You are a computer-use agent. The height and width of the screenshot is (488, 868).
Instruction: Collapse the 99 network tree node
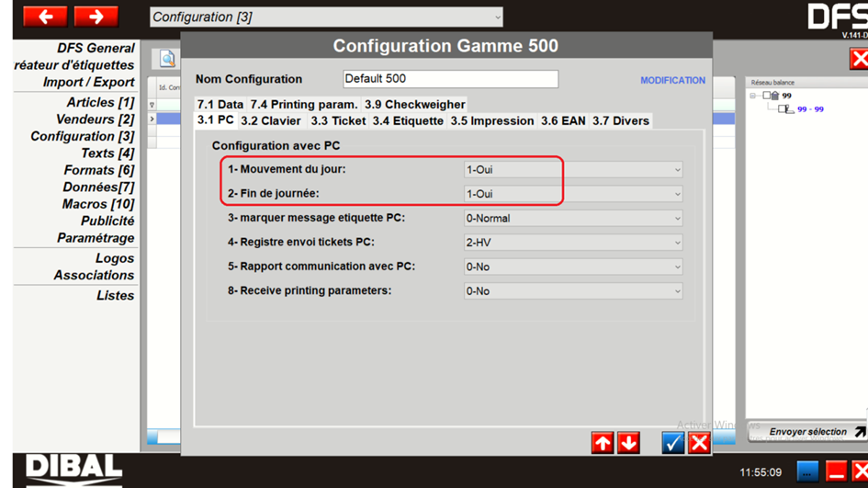754,96
